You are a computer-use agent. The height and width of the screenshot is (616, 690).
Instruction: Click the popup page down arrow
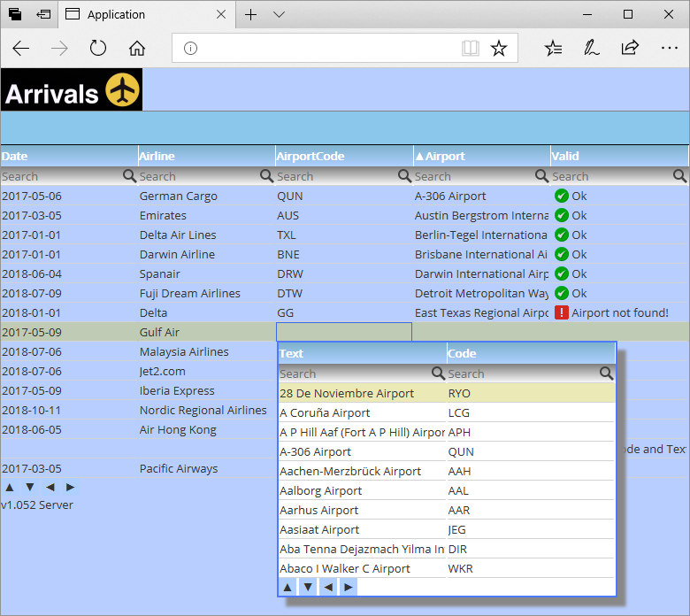(308, 587)
